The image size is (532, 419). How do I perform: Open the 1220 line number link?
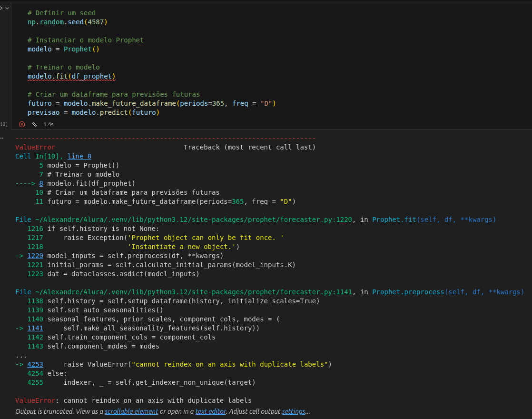click(x=35, y=256)
